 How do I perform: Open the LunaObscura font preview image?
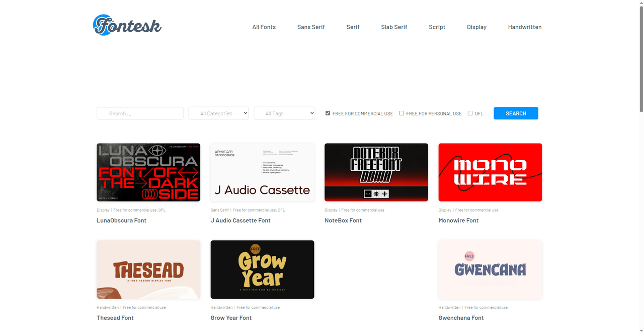coord(148,172)
